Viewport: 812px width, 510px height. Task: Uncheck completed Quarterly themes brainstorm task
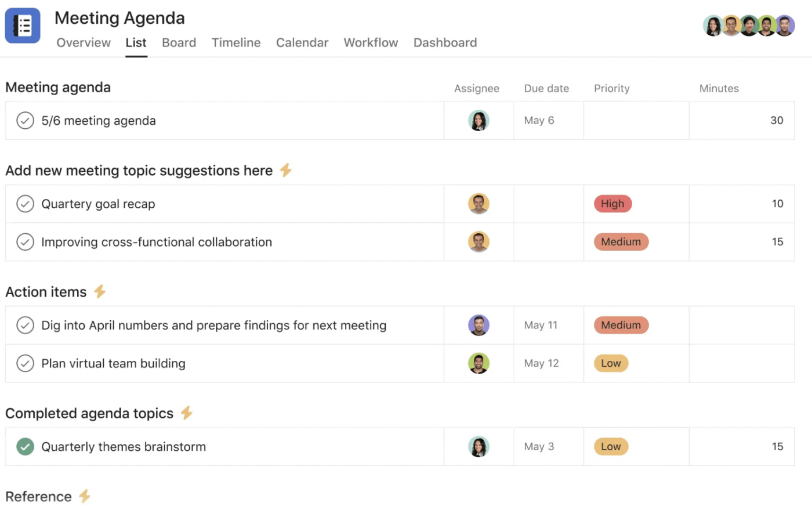pyautogui.click(x=25, y=447)
